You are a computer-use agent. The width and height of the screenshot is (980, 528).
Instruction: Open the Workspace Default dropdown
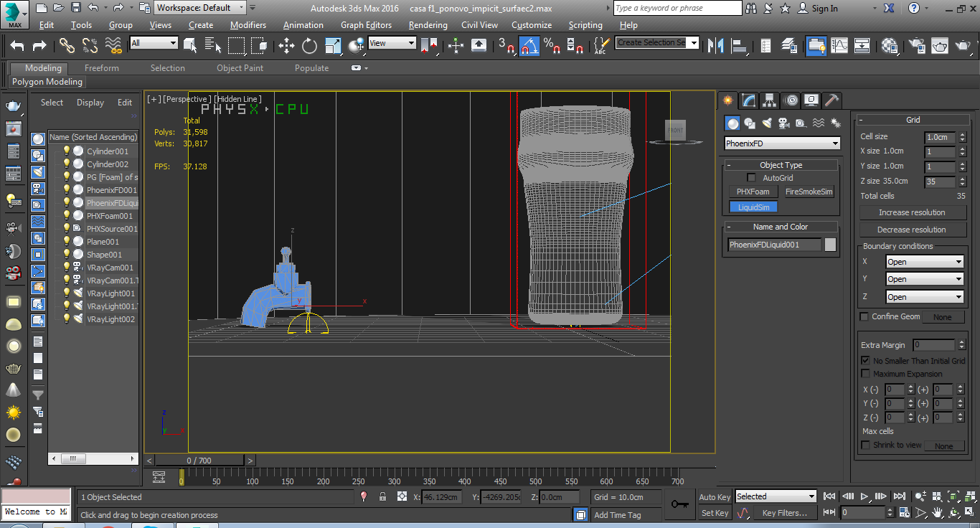[200, 8]
